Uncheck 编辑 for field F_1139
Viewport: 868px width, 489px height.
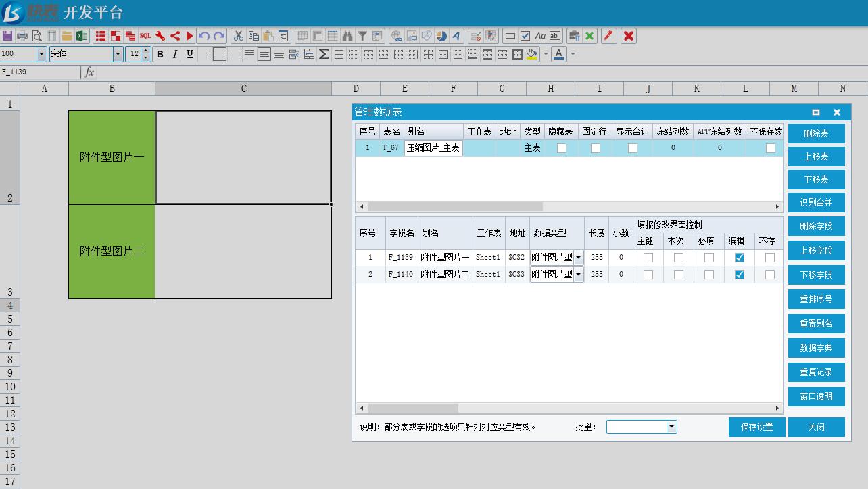739,258
